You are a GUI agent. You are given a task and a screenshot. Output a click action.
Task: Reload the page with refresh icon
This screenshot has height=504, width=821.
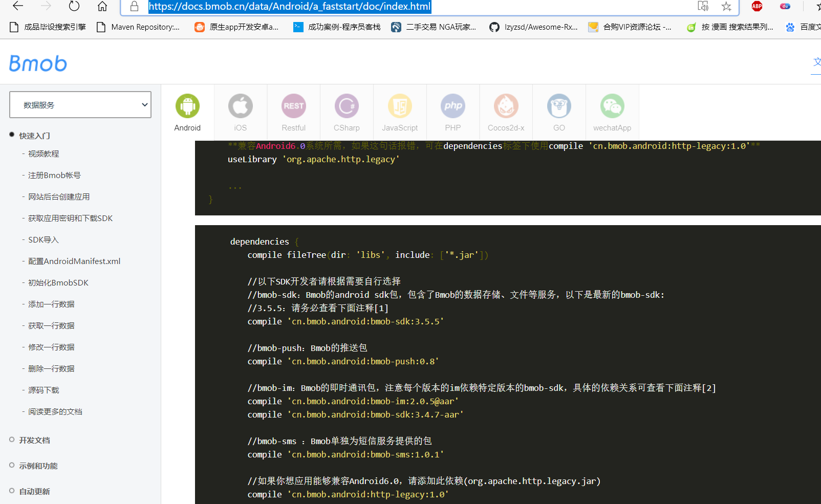coord(74,6)
